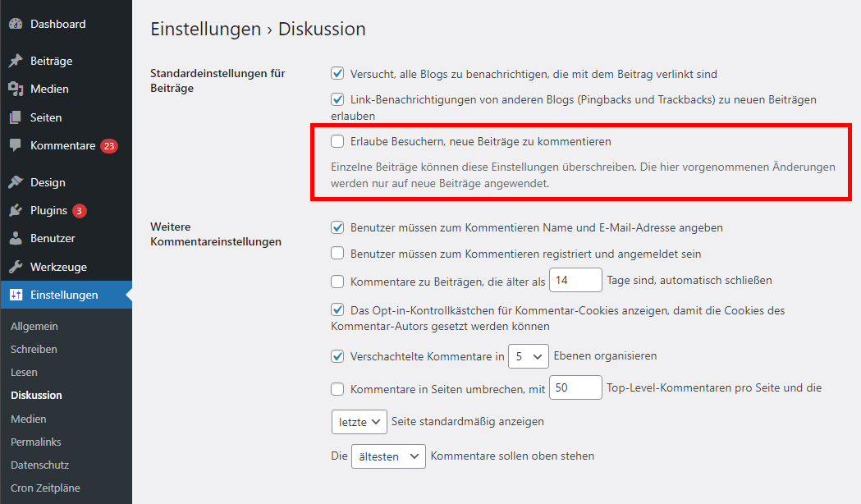Uncheck Verschachtelte Kommentare checkbox
The width and height of the screenshot is (861, 504).
(337, 356)
